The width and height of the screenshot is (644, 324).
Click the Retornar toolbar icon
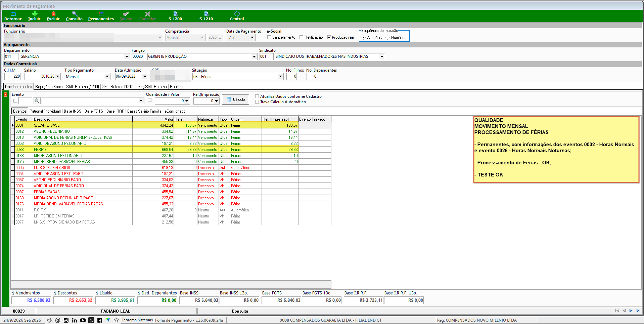click(x=13, y=14)
